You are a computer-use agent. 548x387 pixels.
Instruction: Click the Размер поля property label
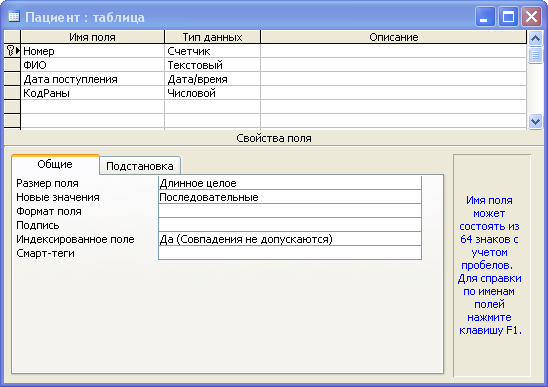(x=48, y=183)
